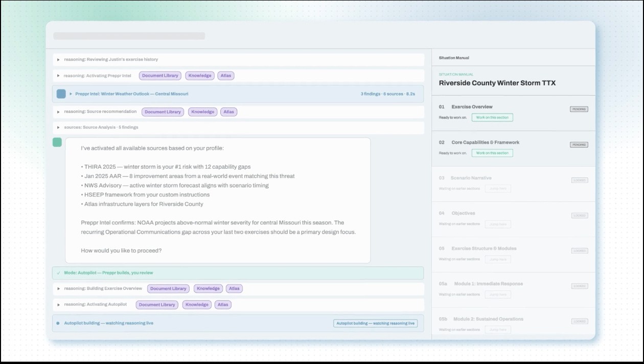The height and width of the screenshot is (364, 644).
Task: Click the LOCKED badge on Module 1: Immediate Response
Action: coord(580,286)
